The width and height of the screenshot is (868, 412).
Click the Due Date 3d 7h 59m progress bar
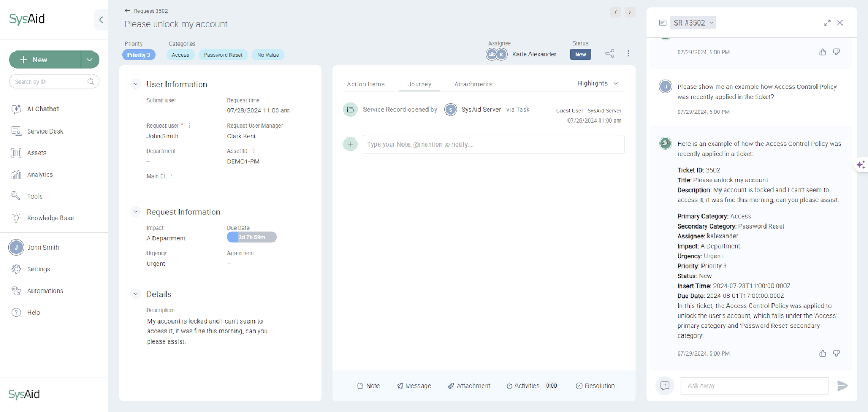pos(252,237)
